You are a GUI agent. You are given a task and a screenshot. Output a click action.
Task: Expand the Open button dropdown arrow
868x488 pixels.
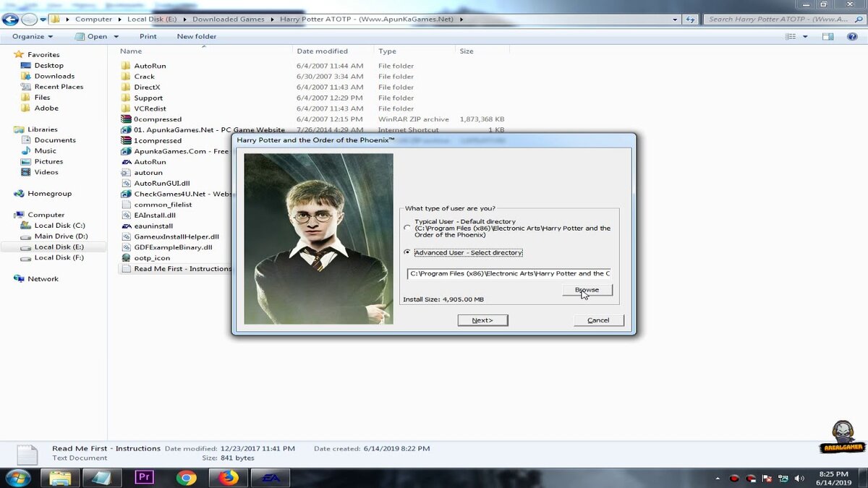coord(116,36)
